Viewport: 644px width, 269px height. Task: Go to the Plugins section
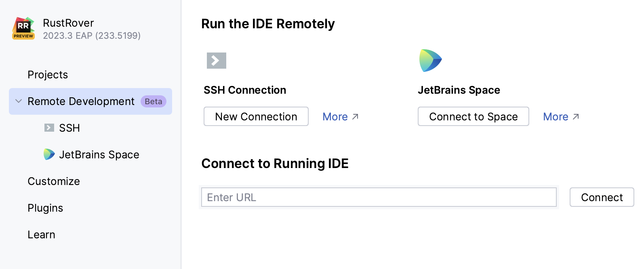(45, 208)
